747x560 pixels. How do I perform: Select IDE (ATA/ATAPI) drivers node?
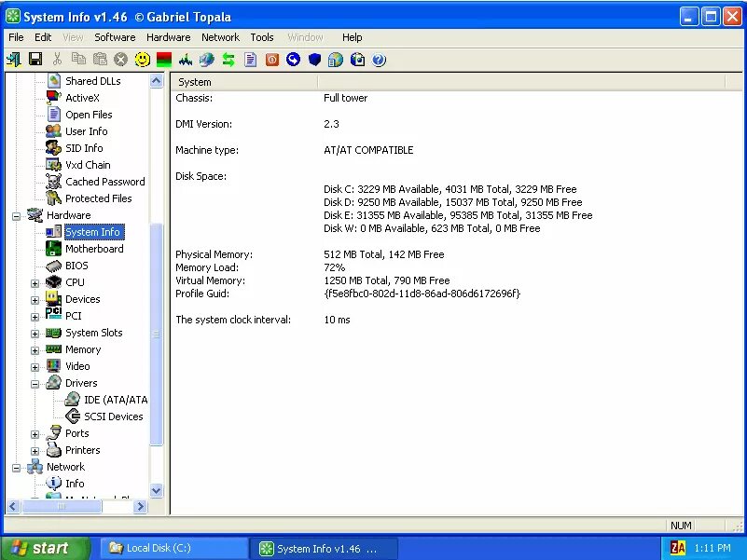(116, 400)
